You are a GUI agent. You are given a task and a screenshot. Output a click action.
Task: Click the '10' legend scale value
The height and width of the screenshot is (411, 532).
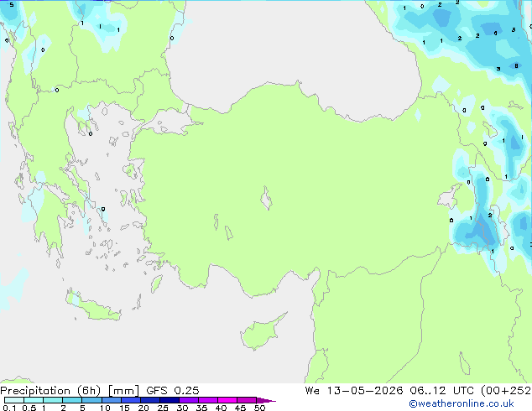coord(105,408)
